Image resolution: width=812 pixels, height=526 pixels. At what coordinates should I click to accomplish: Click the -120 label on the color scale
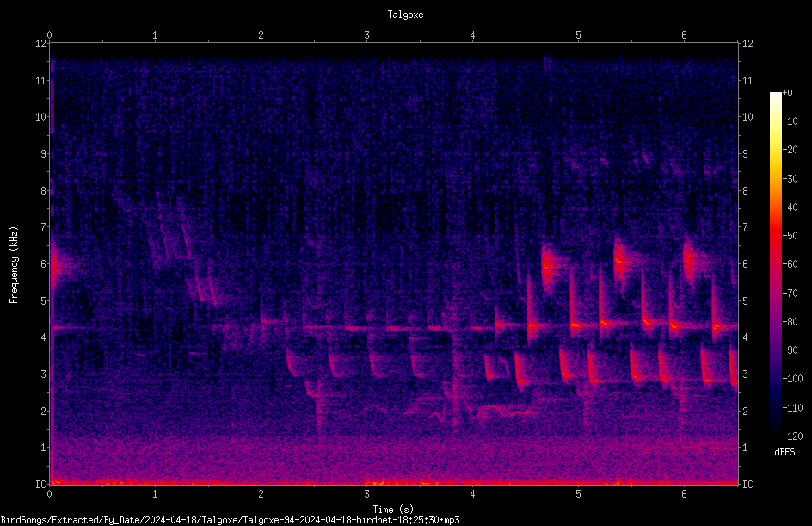tap(792, 436)
